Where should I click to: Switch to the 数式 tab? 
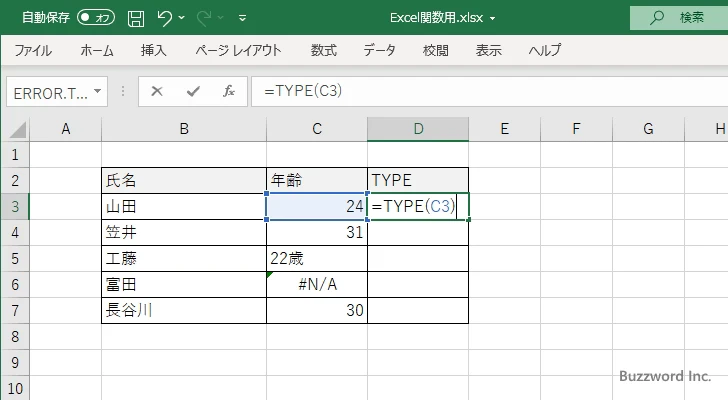pyautogui.click(x=324, y=50)
